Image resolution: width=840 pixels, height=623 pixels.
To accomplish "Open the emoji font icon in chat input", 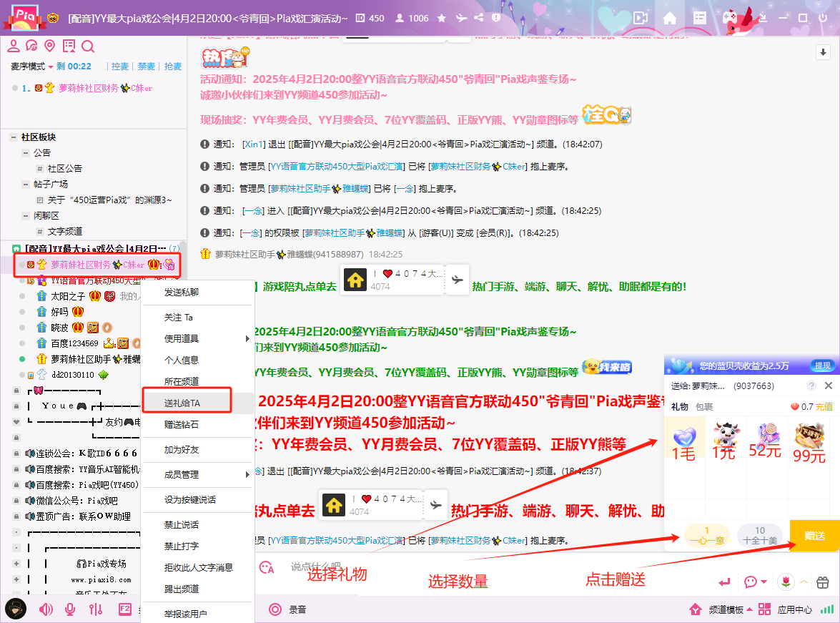I will pyautogui.click(x=266, y=566).
